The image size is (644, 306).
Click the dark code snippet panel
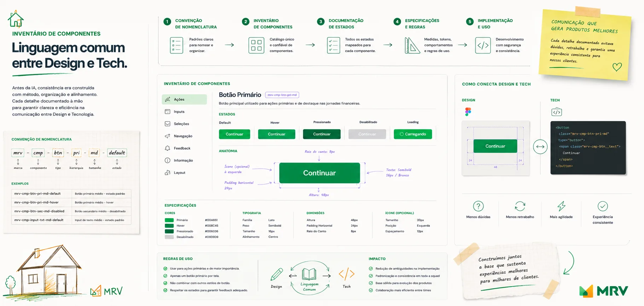point(588,148)
